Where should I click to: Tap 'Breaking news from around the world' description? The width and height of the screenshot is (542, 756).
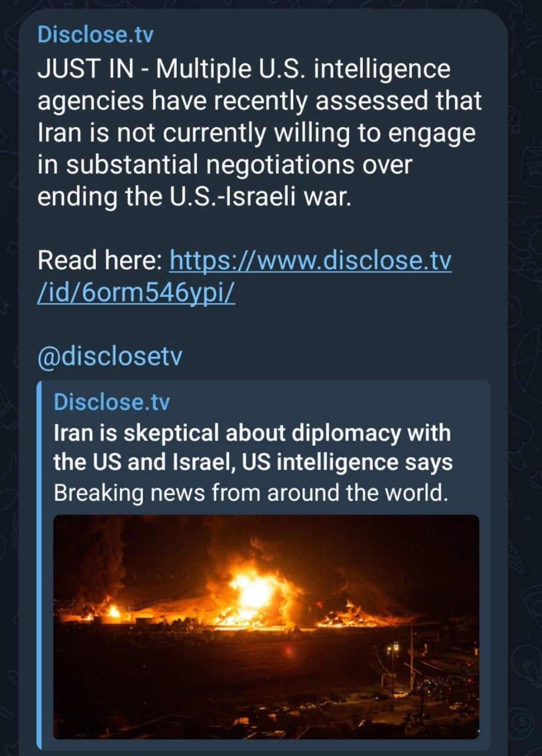tap(249, 492)
